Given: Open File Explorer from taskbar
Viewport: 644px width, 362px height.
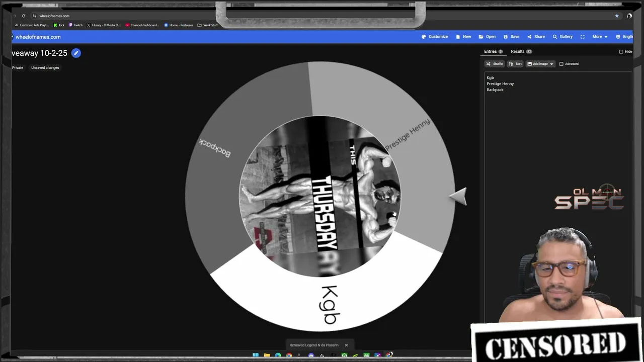Looking at the screenshot, I should 267,355.
